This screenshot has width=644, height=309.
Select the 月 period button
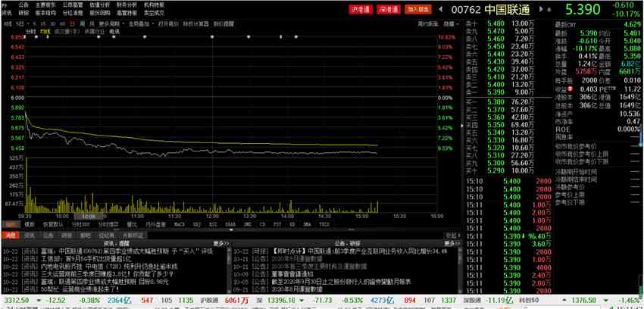tap(92, 23)
